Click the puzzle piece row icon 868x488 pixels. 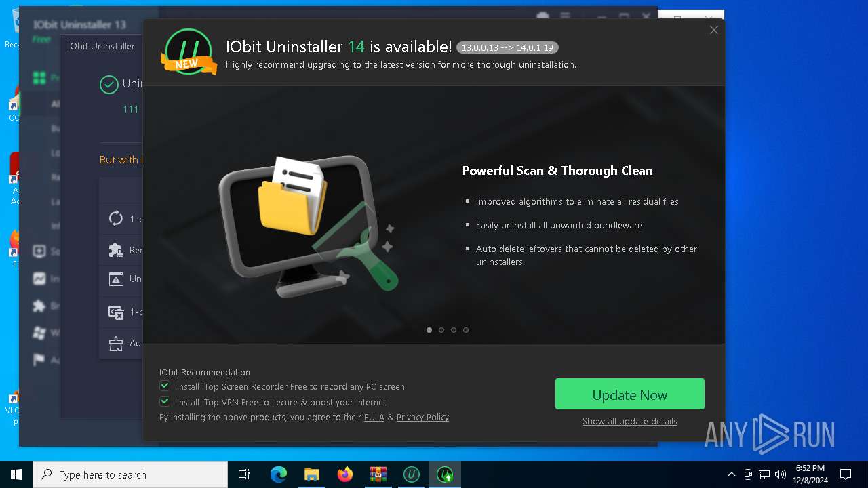point(116,249)
